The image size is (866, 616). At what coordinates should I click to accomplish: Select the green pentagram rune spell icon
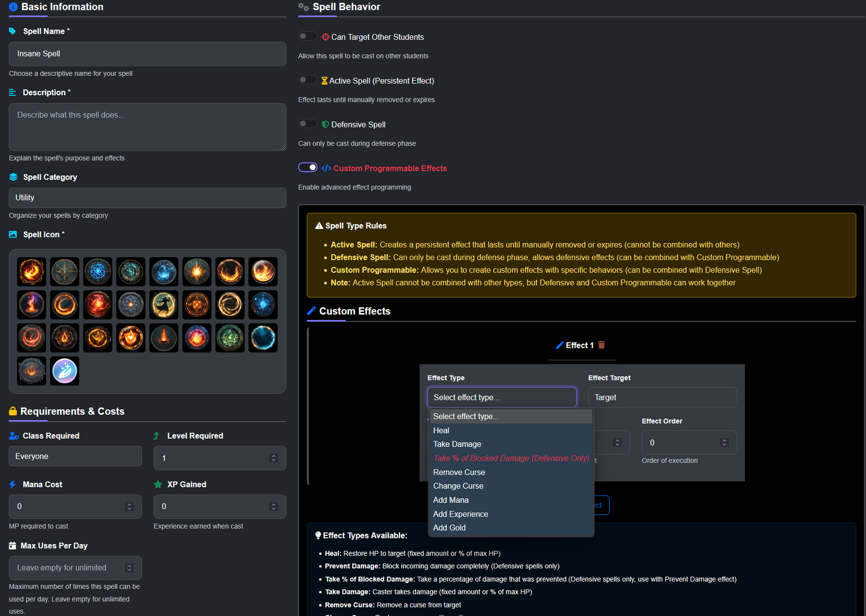[x=230, y=338]
